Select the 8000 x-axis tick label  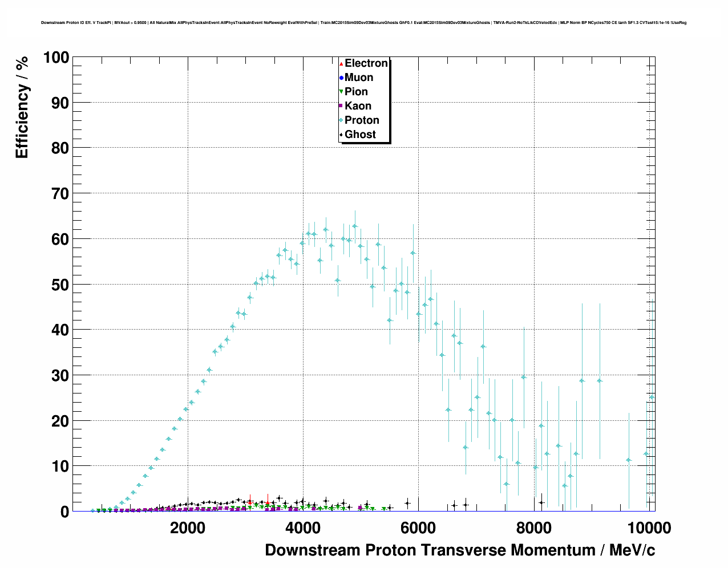(x=534, y=528)
